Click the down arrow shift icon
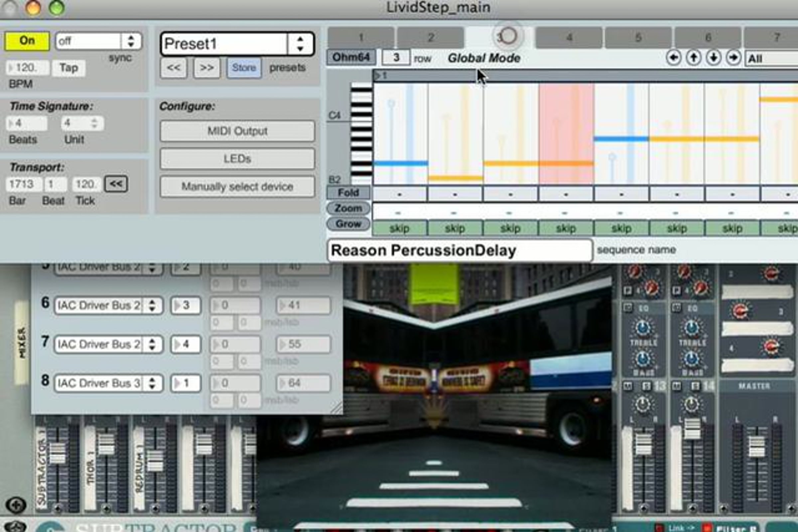The width and height of the screenshot is (798, 532). (x=714, y=58)
